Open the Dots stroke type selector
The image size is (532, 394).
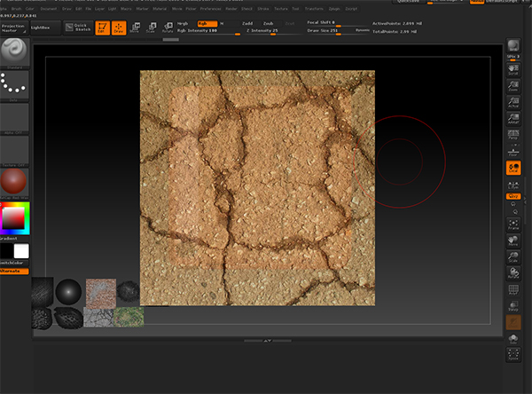[x=14, y=84]
